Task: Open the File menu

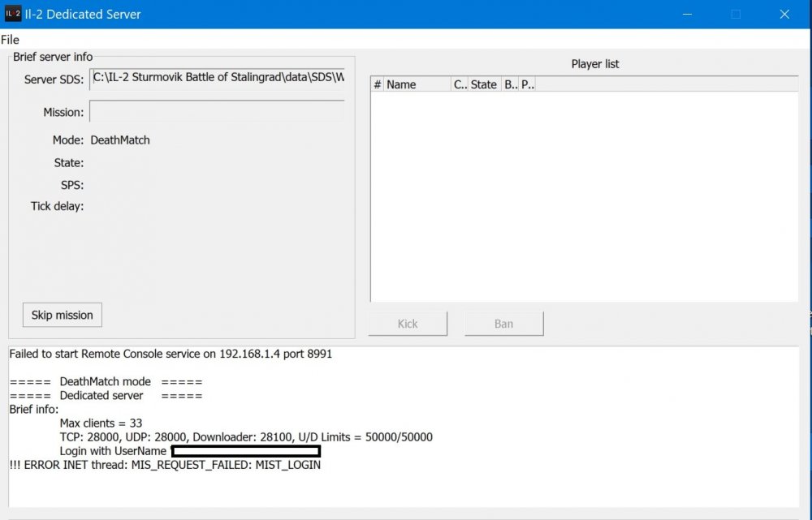Action: point(10,39)
